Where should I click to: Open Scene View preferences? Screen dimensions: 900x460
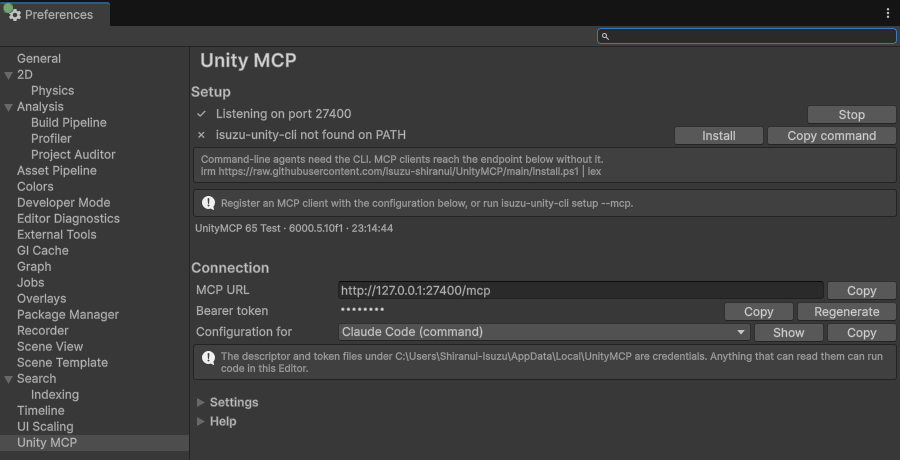pyautogui.click(x=50, y=347)
